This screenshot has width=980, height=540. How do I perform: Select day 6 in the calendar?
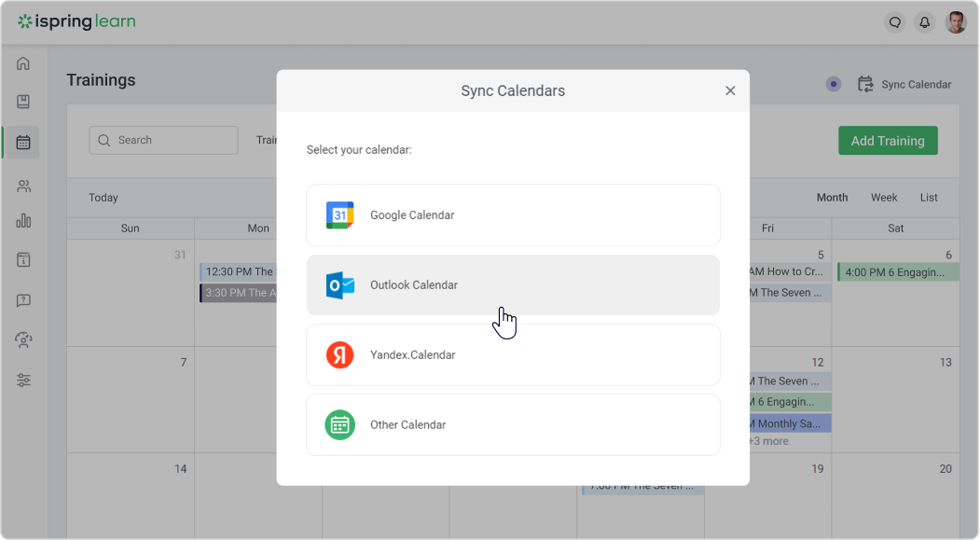pos(948,255)
